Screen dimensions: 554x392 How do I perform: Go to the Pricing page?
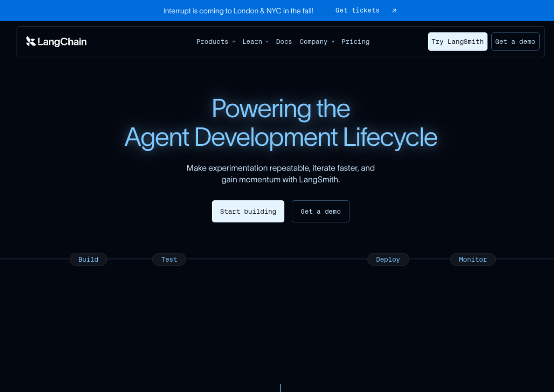tap(355, 42)
